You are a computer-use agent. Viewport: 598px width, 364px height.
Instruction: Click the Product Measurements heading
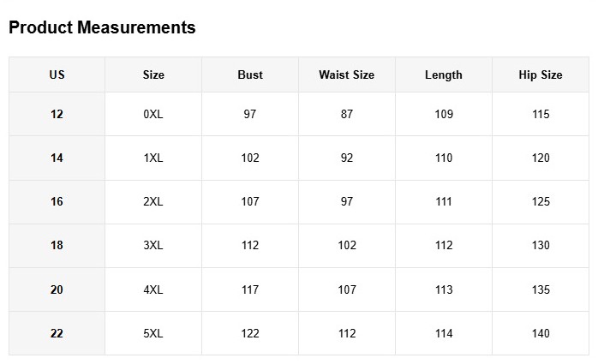click(102, 28)
